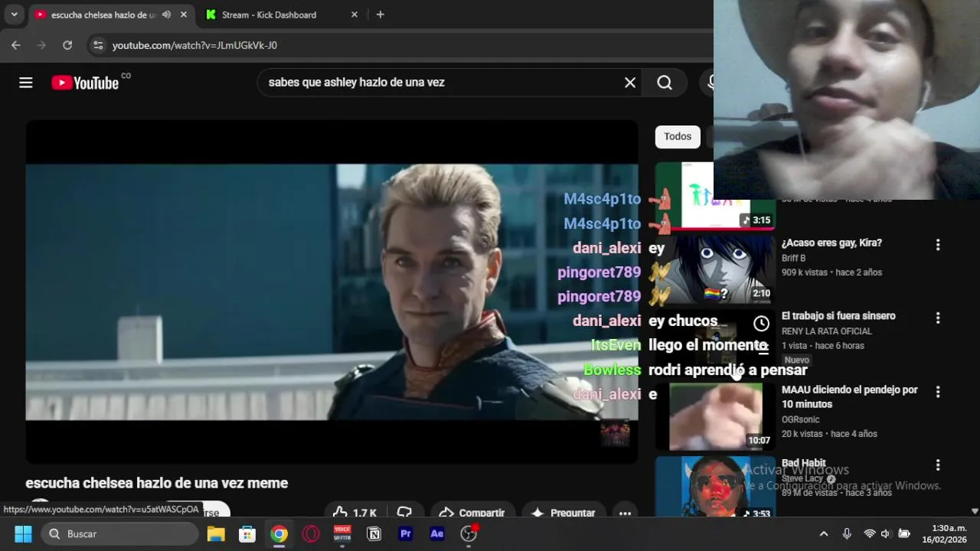Open microphone tray icon

tap(847, 533)
